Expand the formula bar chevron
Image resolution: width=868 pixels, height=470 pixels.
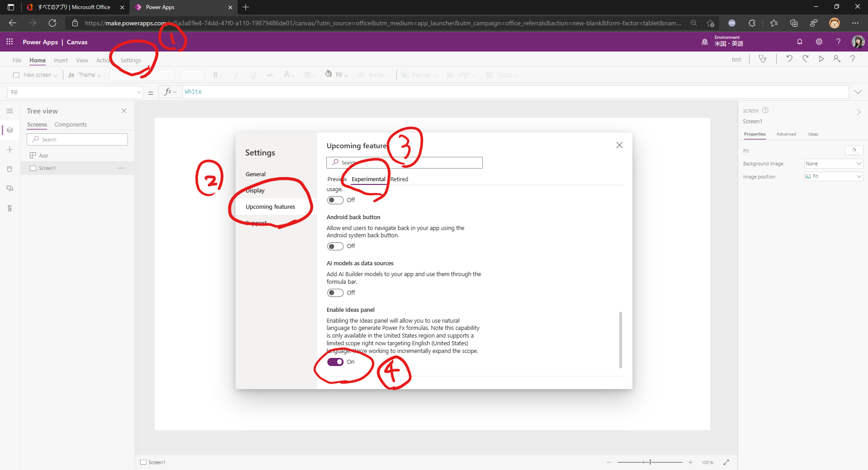click(858, 92)
